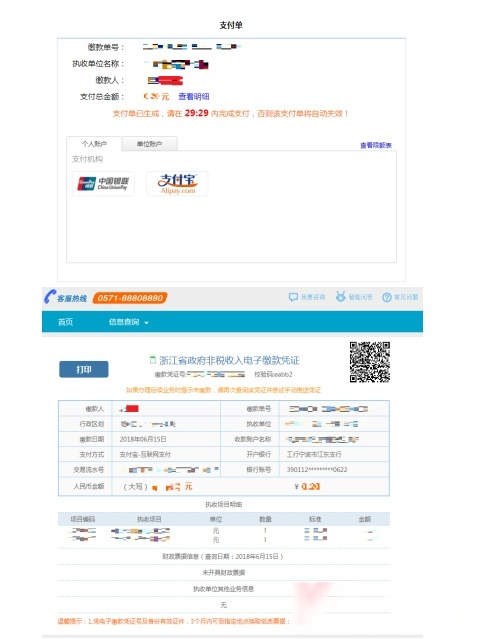Choose the Alipay payment logo
Screen dimensions: 477x639
point(177,184)
